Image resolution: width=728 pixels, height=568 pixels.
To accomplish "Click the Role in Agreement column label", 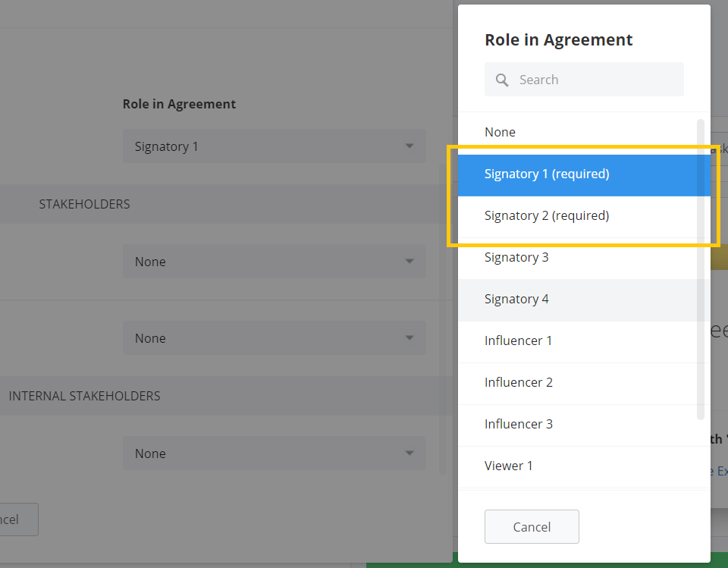I will [179, 104].
